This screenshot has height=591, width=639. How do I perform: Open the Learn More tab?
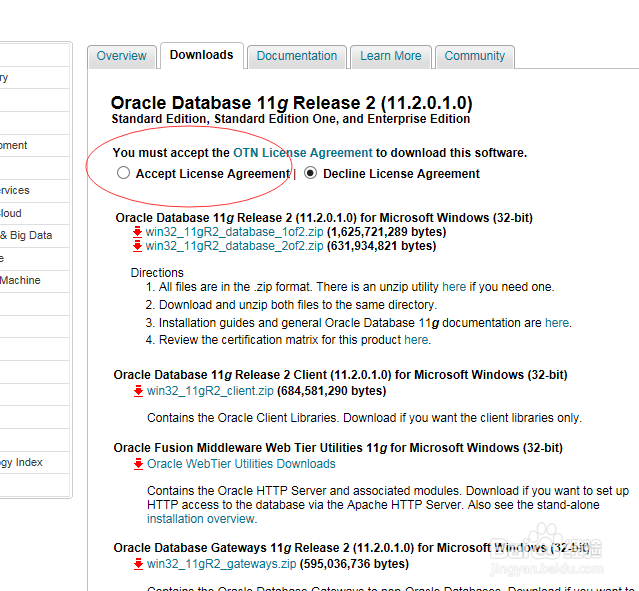[390, 56]
